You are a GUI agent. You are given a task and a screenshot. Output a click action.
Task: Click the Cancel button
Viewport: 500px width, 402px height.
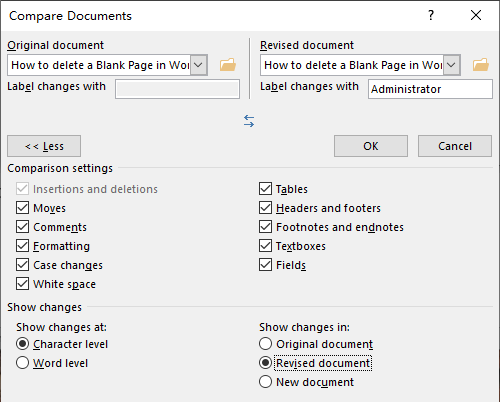tap(455, 146)
